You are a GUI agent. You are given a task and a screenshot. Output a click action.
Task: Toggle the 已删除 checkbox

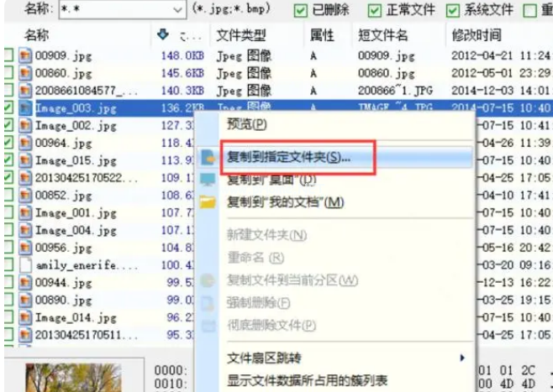[301, 10]
